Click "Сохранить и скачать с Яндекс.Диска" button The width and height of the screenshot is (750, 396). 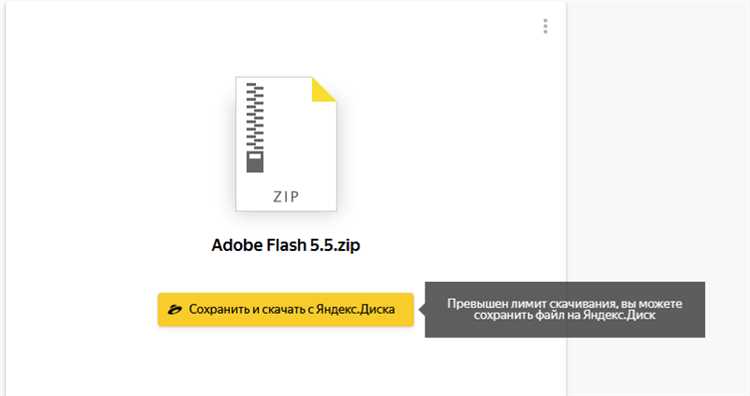pos(286,309)
